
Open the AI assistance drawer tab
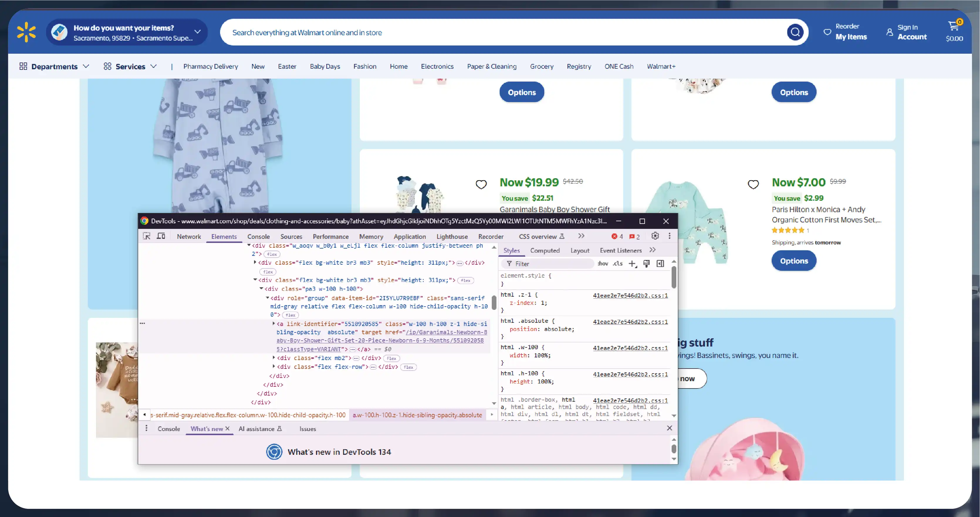tap(260, 429)
